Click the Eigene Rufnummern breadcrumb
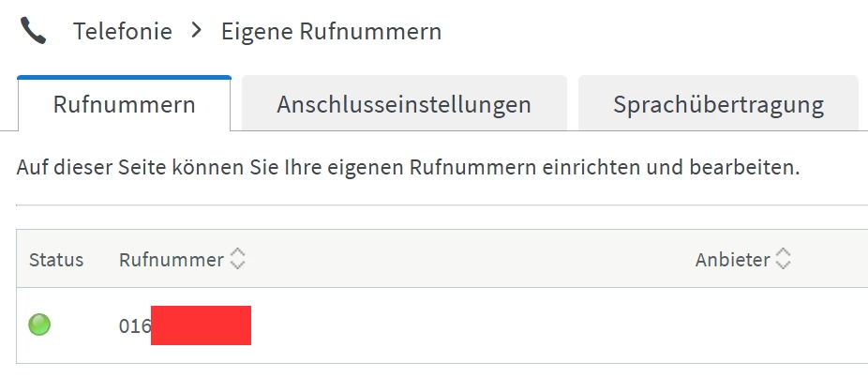Screen dimensions: 868x378 331,31
